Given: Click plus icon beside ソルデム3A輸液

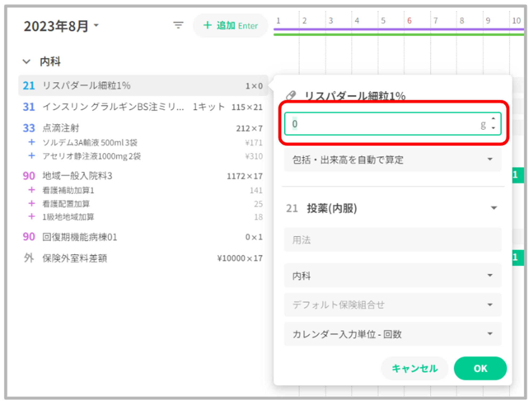Looking at the screenshot, I should pyautogui.click(x=32, y=142).
